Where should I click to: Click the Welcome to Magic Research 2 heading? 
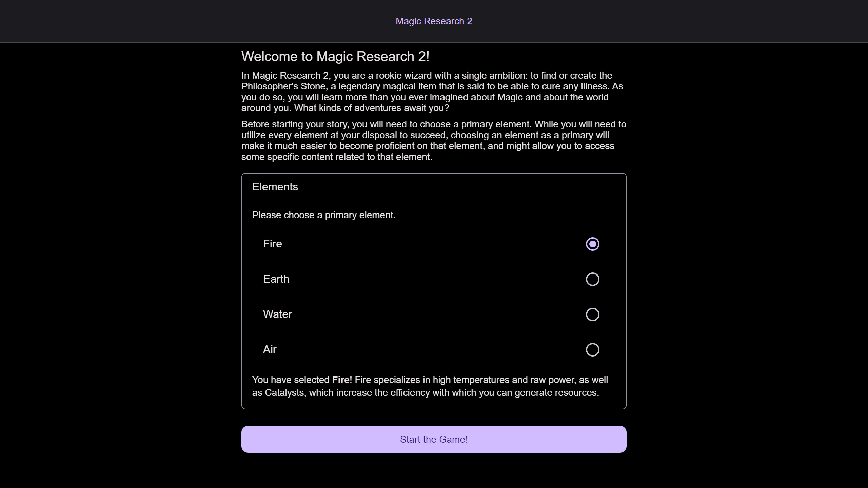pos(336,56)
